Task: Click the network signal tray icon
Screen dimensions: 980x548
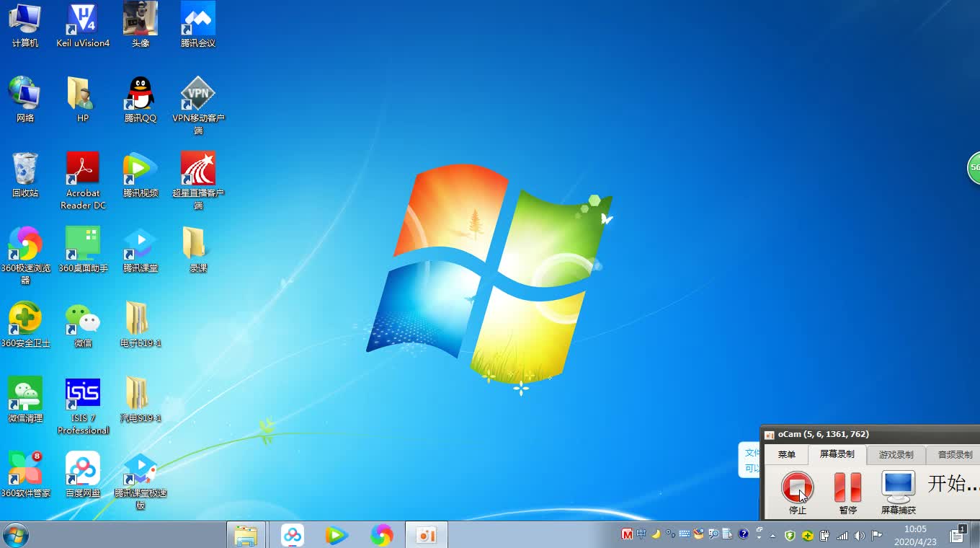Action: coord(842,536)
